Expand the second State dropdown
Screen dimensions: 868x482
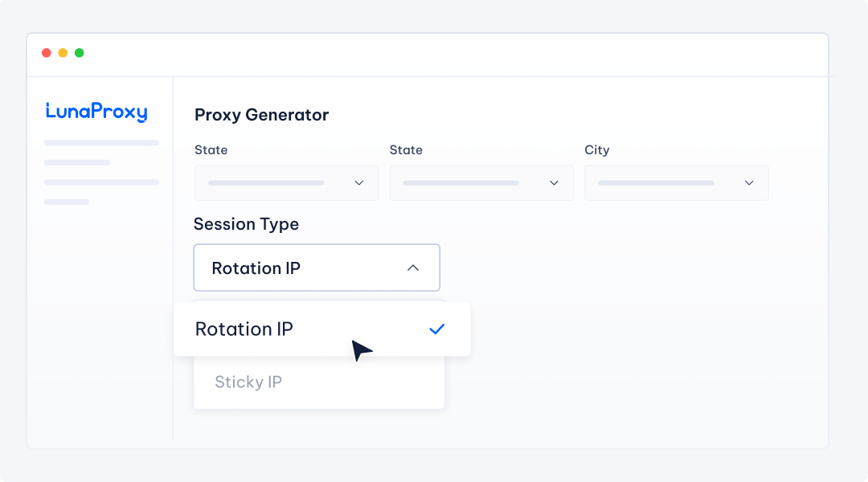coord(481,183)
